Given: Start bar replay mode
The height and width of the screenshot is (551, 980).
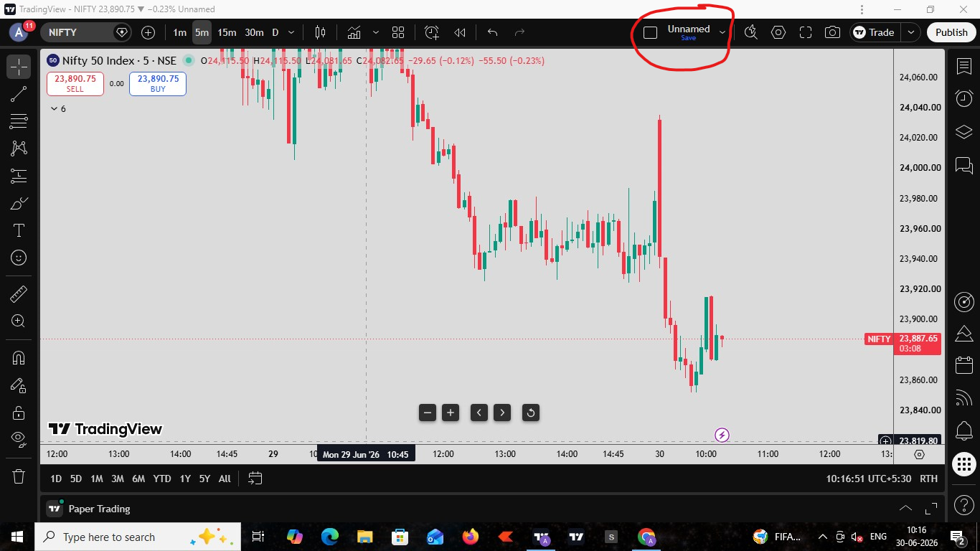Looking at the screenshot, I should tap(460, 32).
